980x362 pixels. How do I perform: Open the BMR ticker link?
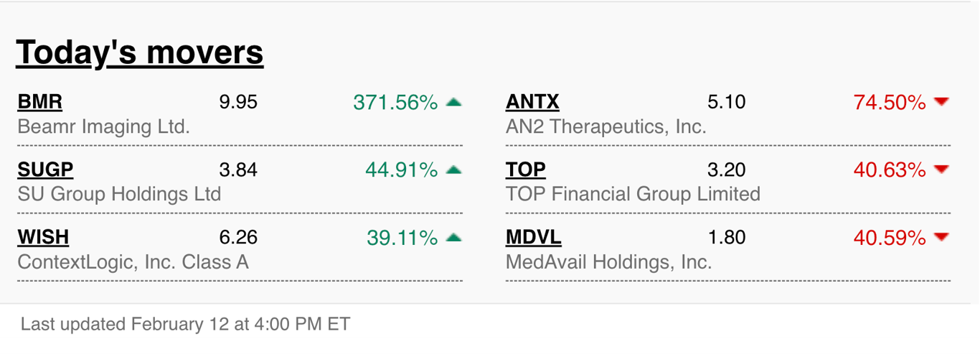[39, 102]
